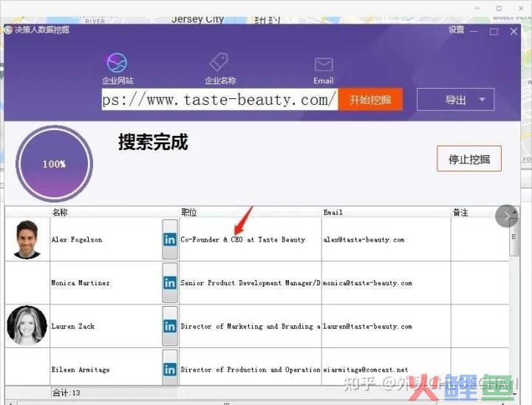Click the 职位 column header
Viewport: 532px width, 405px height.
(x=188, y=212)
